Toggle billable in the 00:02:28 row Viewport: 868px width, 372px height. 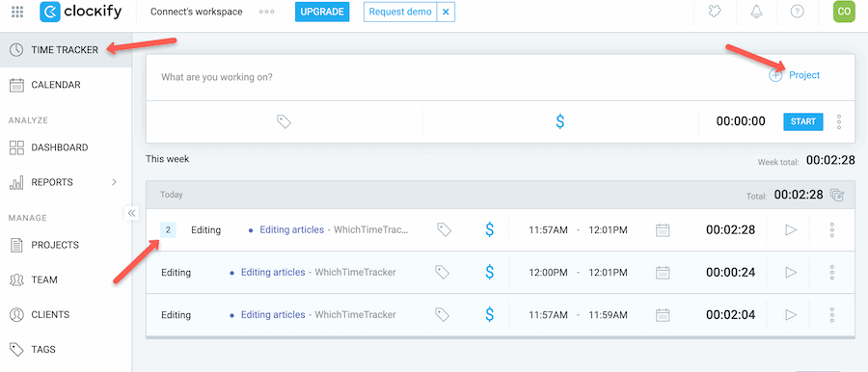[489, 229]
